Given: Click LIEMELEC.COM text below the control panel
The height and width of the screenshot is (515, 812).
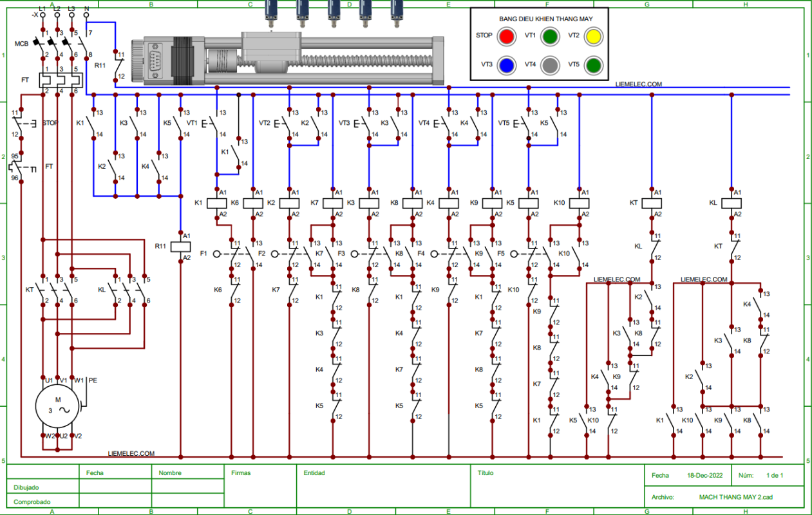Looking at the screenshot, I should [x=638, y=84].
